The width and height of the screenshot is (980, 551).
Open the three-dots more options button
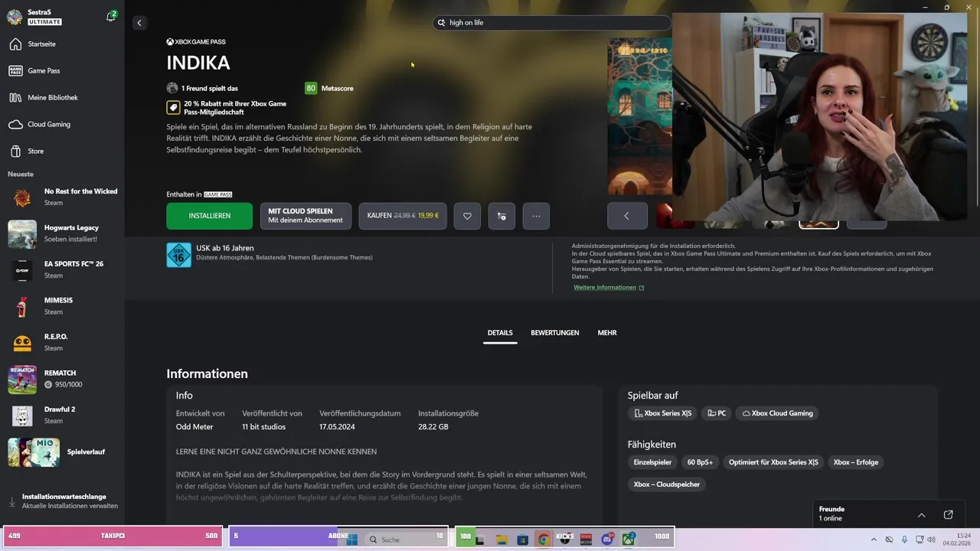point(536,216)
